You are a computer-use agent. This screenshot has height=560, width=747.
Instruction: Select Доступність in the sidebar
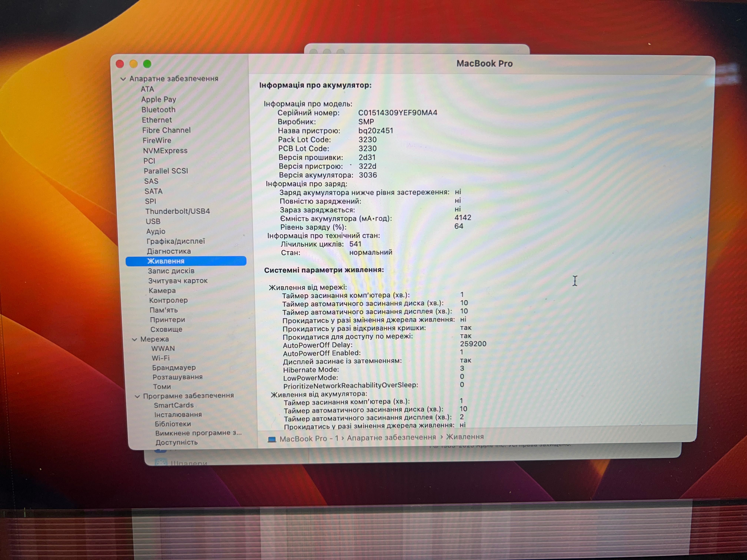(176, 443)
